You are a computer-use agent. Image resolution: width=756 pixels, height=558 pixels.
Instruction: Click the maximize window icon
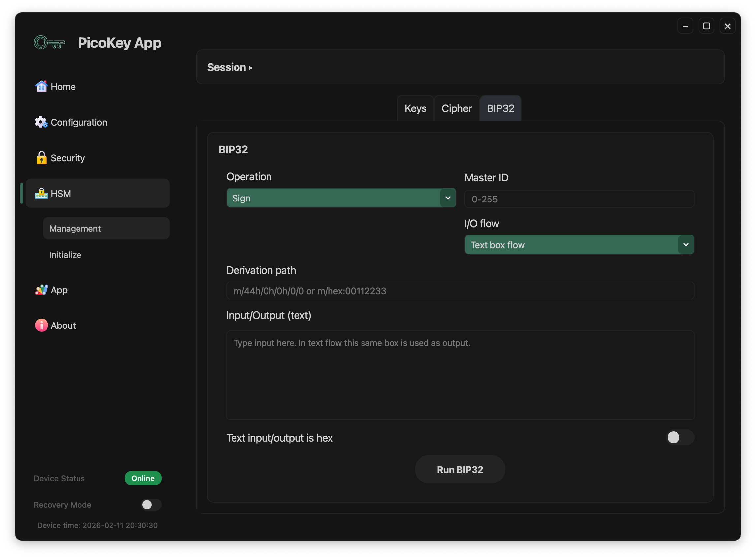(706, 26)
